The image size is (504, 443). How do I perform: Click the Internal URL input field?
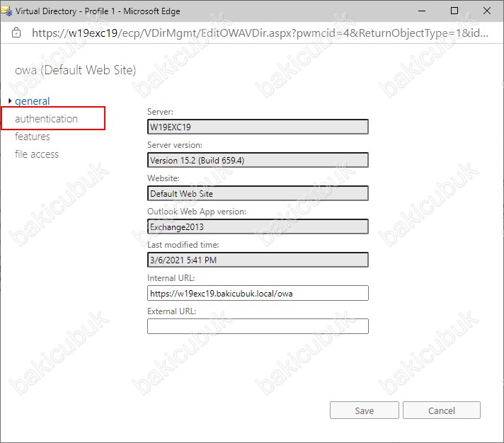[x=258, y=293]
